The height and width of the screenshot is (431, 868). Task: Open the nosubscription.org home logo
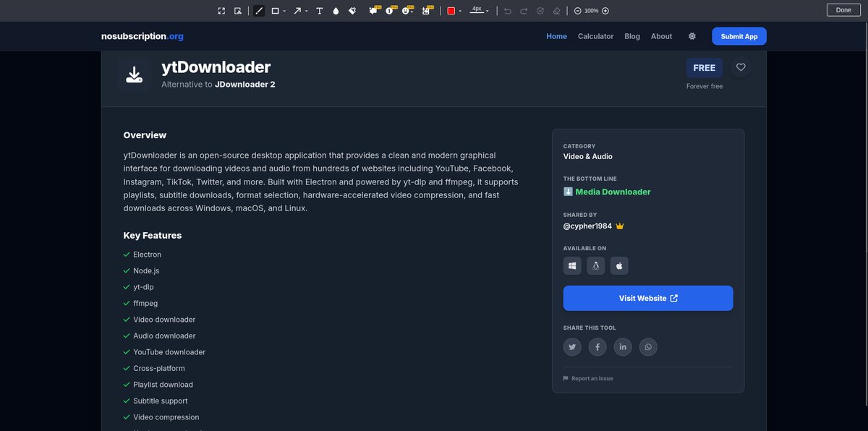click(142, 36)
